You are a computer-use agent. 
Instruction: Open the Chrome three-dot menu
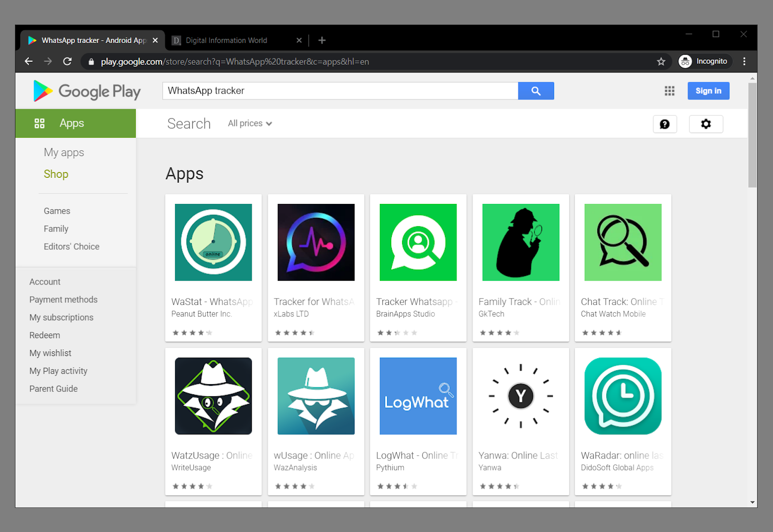[744, 61]
